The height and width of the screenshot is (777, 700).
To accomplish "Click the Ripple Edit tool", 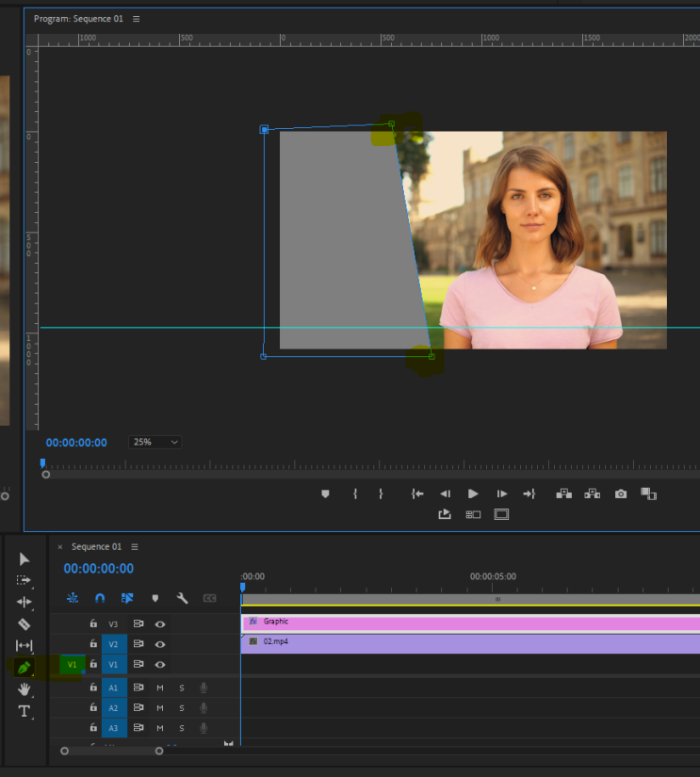I will 24,602.
